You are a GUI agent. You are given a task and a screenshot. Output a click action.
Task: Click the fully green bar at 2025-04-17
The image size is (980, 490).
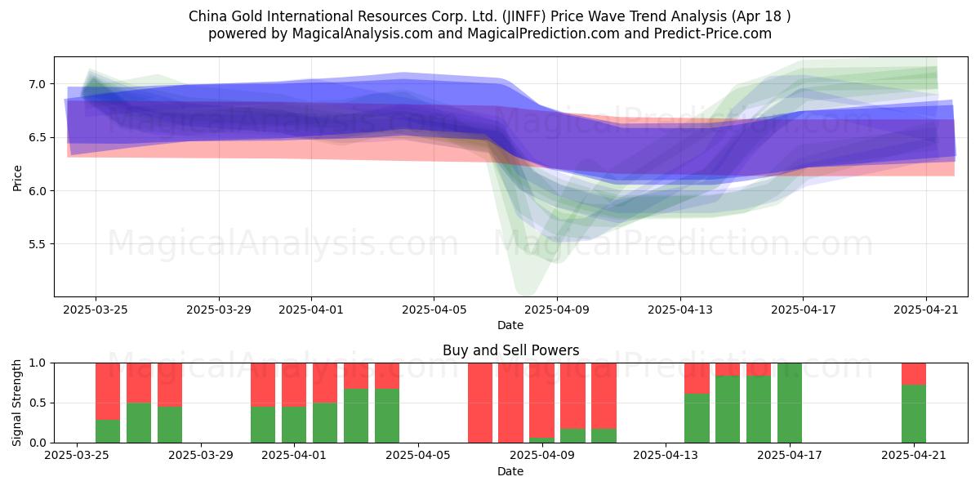tap(790, 403)
